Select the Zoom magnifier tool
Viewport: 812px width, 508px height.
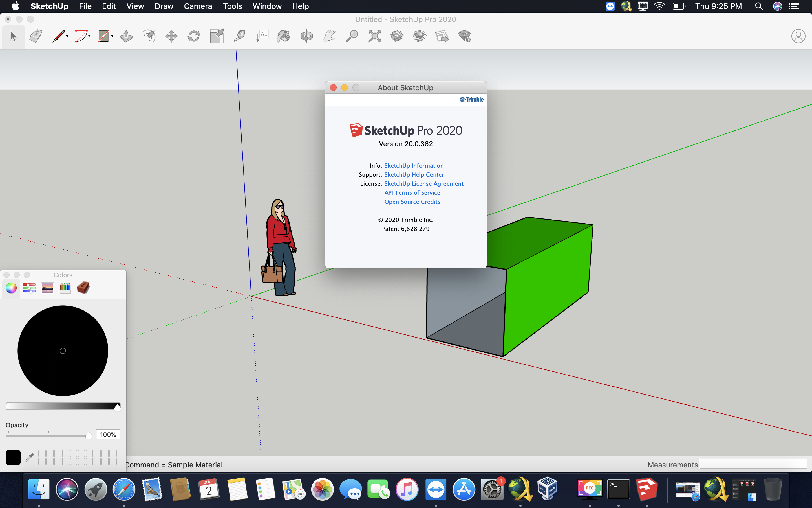(352, 36)
